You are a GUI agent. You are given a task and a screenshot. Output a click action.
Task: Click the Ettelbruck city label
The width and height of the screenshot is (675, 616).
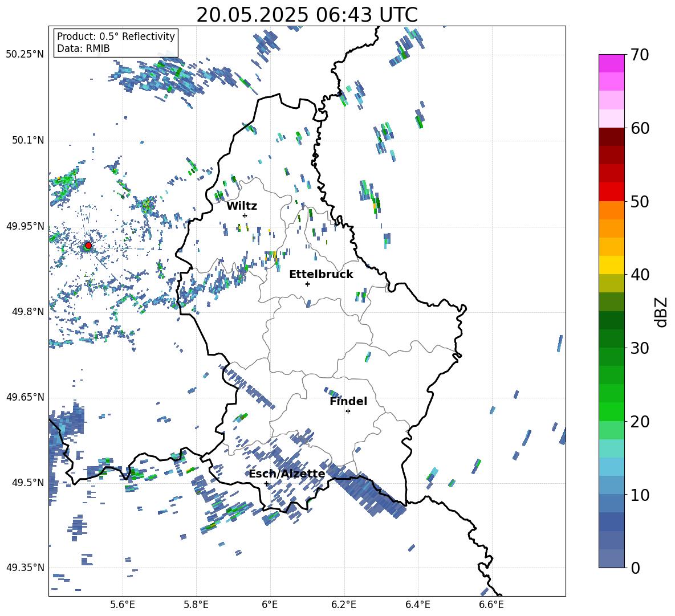321,275
